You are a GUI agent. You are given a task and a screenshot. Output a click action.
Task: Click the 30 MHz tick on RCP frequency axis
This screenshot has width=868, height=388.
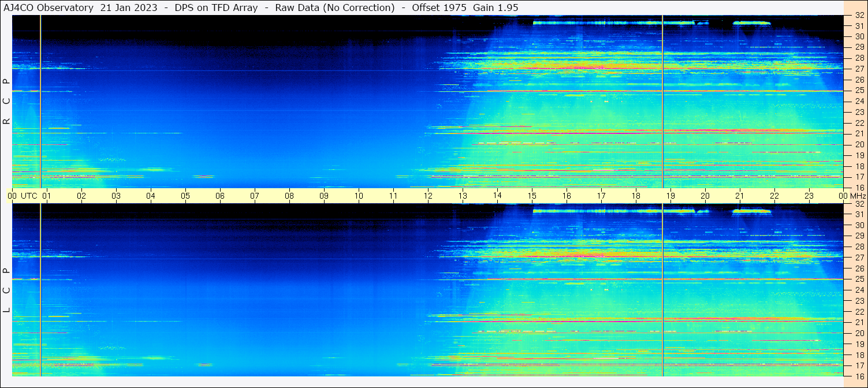(x=859, y=36)
